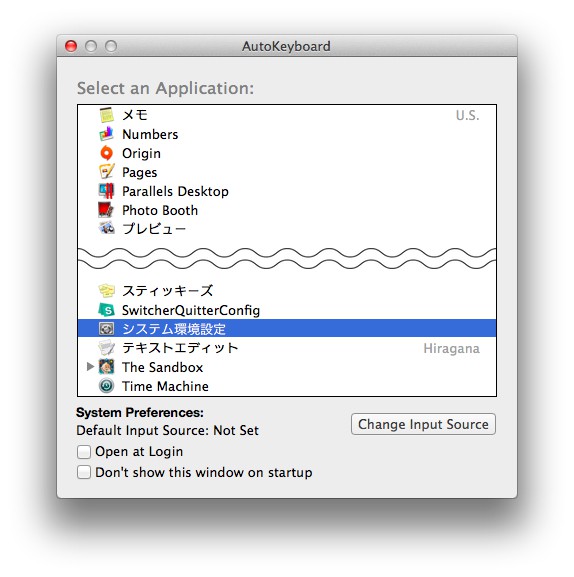Click the Change Input Source button
Screen dimensions: 574x577
tap(423, 424)
